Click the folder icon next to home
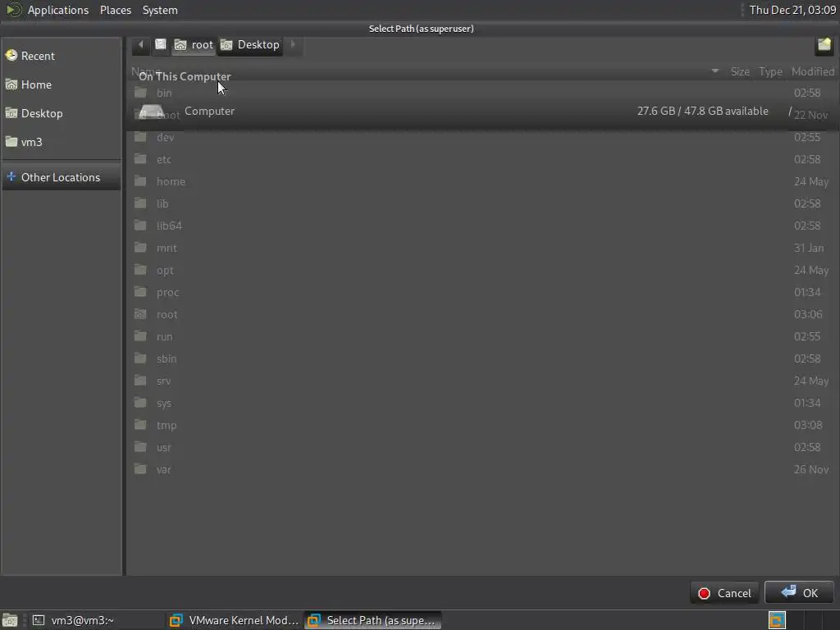 (x=140, y=181)
